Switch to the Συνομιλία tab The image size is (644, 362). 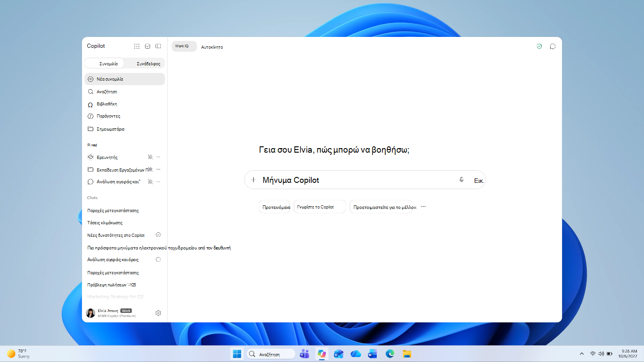(104, 63)
